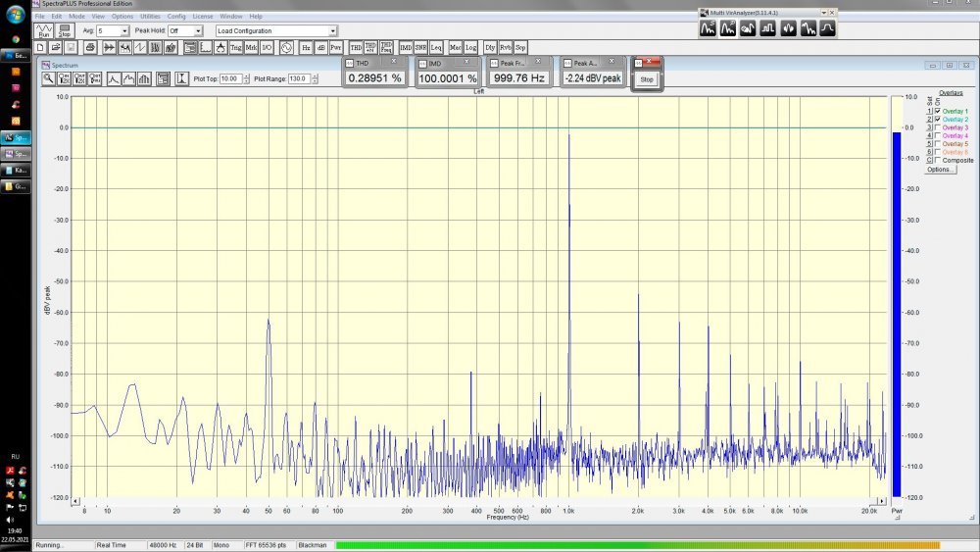Open the Avg dropdown
980x552 pixels.
pyautogui.click(x=124, y=31)
